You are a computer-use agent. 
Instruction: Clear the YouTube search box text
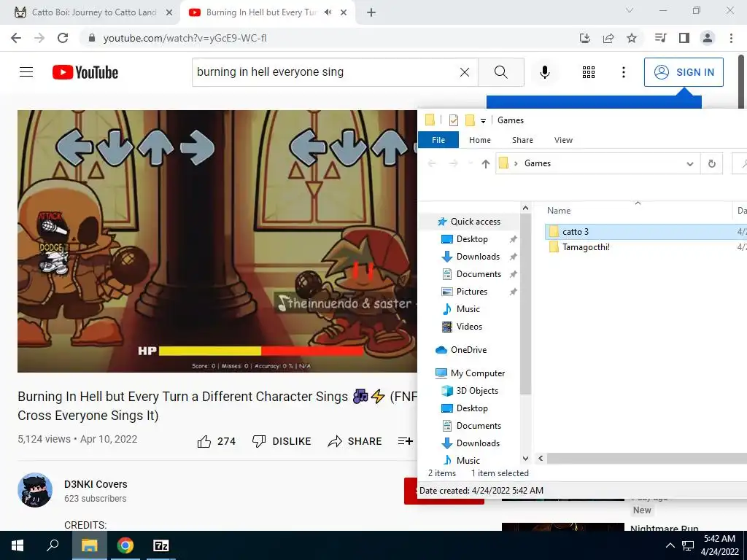pyautogui.click(x=465, y=72)
